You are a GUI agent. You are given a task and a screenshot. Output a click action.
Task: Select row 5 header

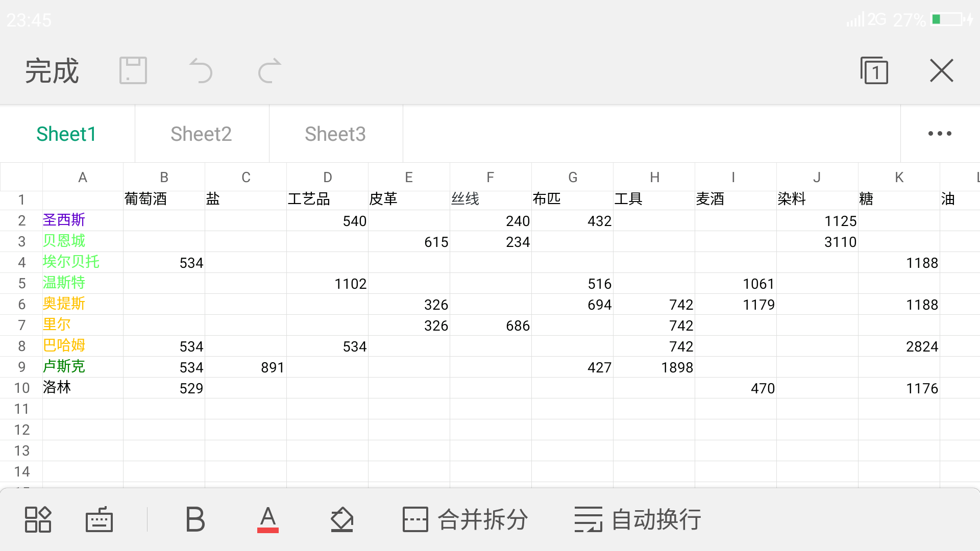pos(21,283)
